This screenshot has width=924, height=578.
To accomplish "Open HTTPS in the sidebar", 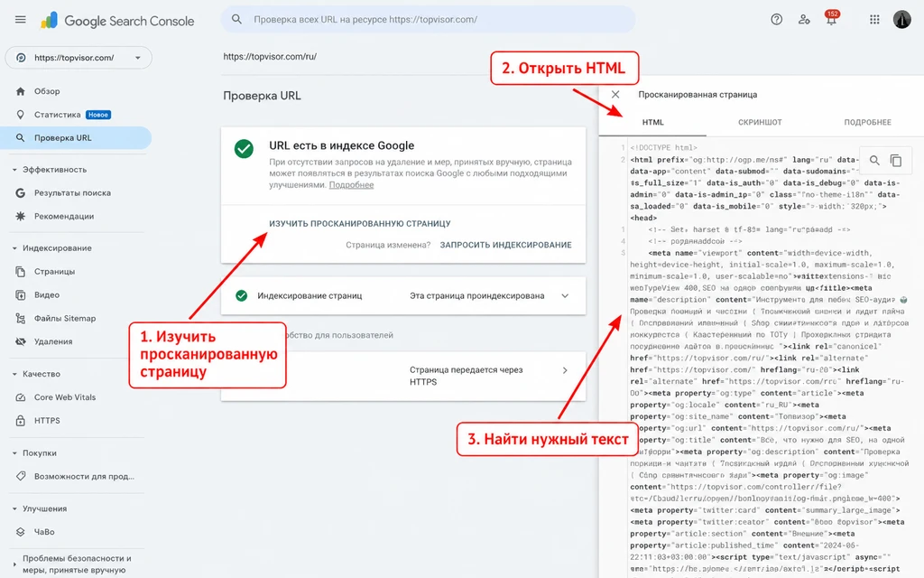I will pos(47,421).
